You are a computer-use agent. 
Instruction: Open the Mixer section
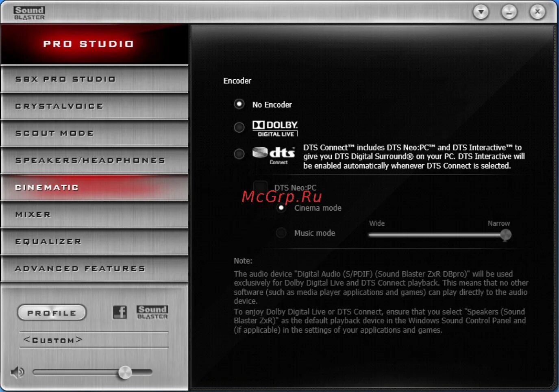[x=94, y=215]
